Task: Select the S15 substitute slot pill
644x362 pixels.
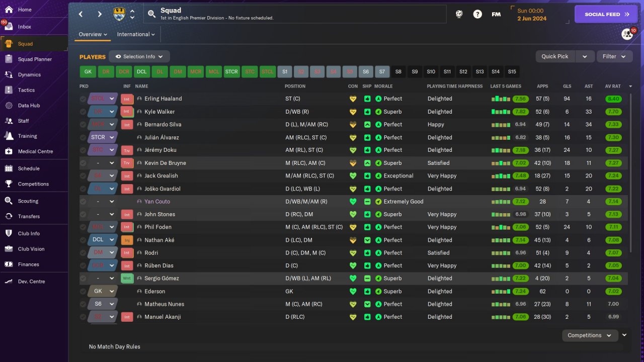Action: pos(512,72)
